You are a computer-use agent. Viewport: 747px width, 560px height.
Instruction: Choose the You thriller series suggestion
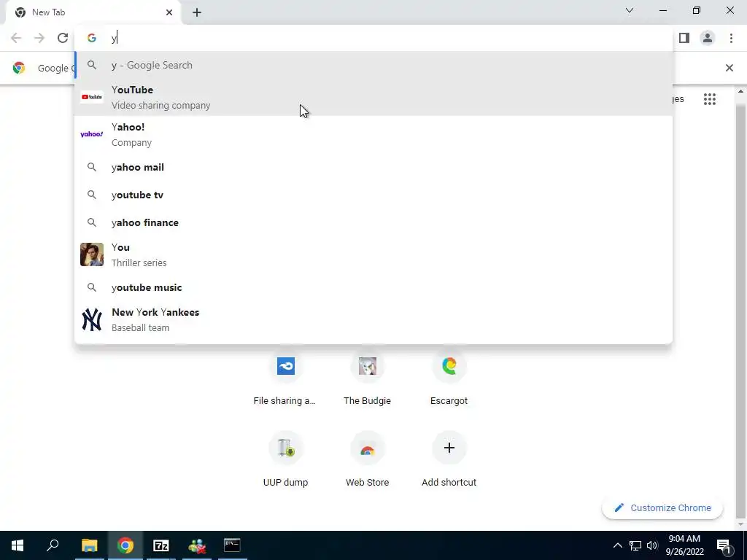(373, 254)
